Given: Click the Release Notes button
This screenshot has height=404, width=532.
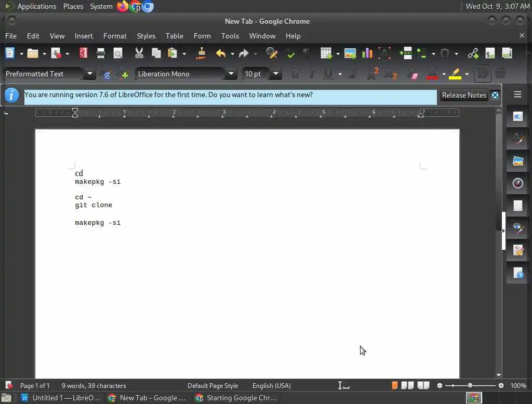Looking at the screenshot, I should [464, 96].
